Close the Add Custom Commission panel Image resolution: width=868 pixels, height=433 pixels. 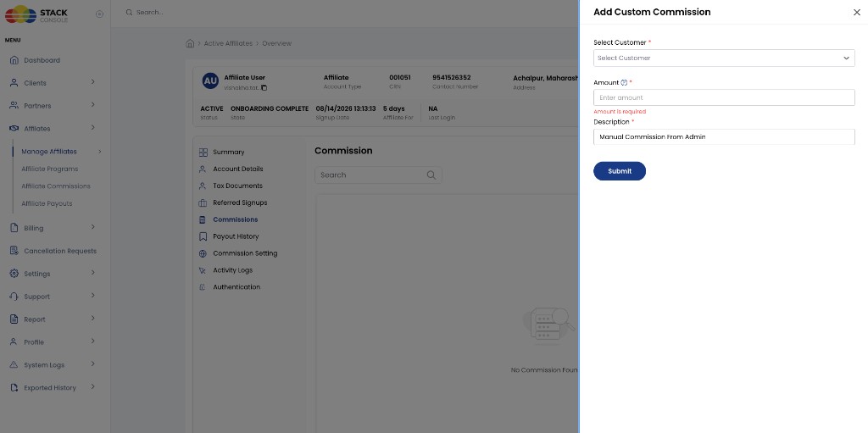(856, 12)
